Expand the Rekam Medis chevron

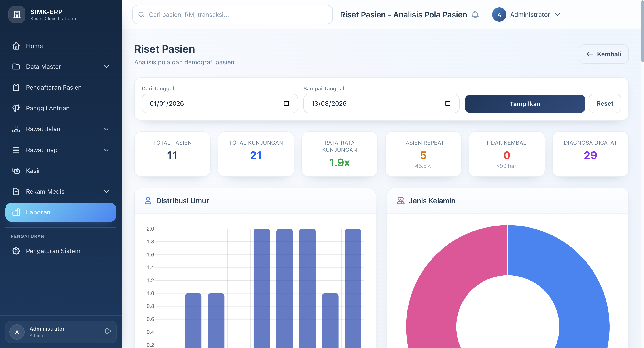coord(106,191)
